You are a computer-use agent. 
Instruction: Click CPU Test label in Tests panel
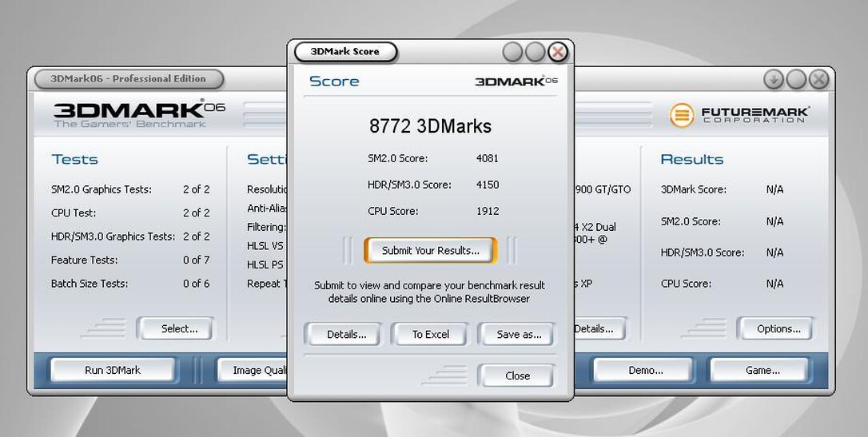[73, 213]
